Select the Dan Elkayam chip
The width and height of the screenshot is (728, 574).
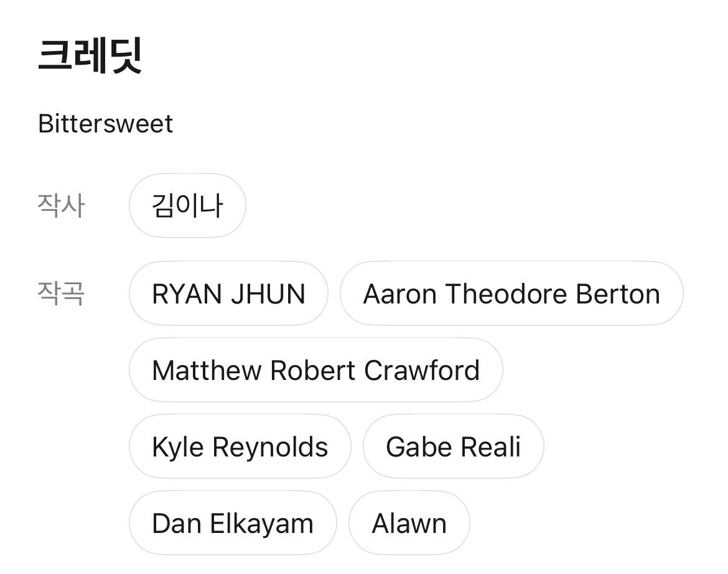pyautogui.click(x=232, y=523)
